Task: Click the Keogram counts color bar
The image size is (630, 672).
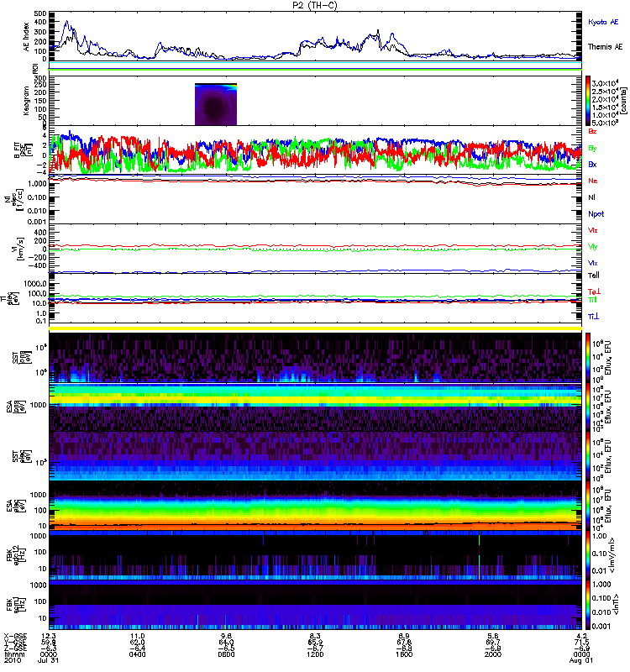Action: point(588,101)
